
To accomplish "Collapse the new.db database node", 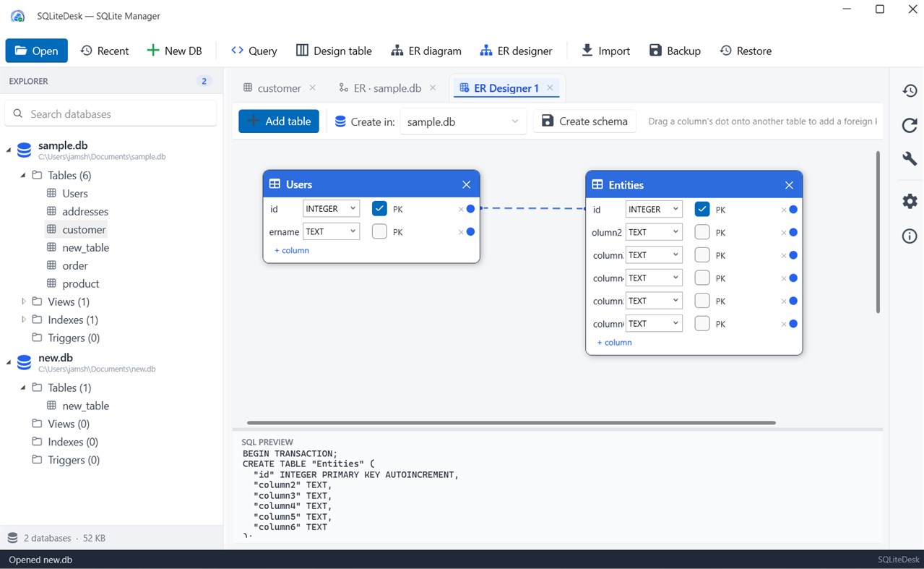I will pos(9,362).
